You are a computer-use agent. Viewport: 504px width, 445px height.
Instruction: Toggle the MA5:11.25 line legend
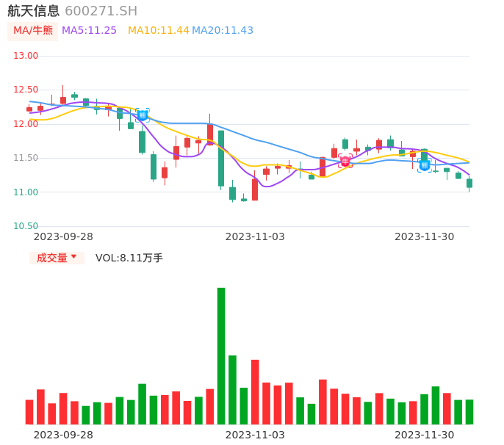[89, 31]
